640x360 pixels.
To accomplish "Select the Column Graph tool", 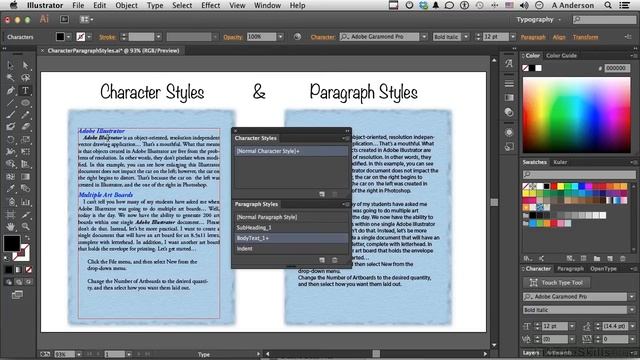I will [25, 202].
